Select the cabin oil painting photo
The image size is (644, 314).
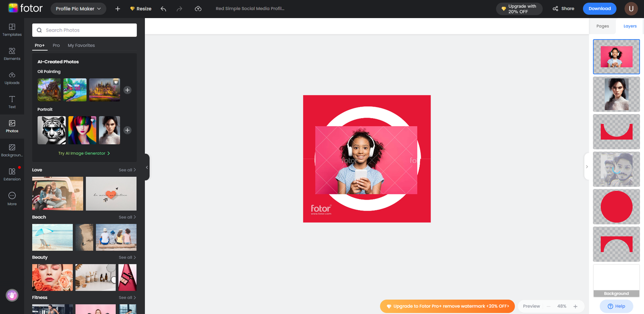click(49, 90)
